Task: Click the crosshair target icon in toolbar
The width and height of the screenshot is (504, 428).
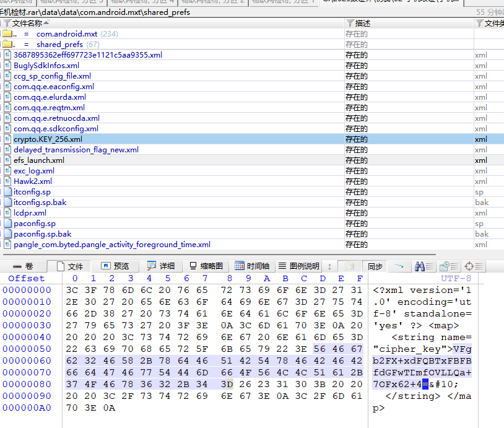Action: 470,266
